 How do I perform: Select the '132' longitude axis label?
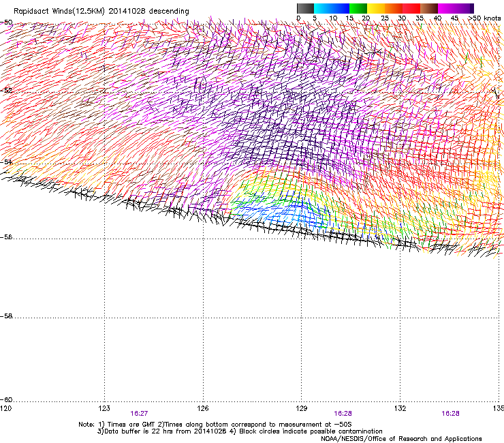[400, 408]
